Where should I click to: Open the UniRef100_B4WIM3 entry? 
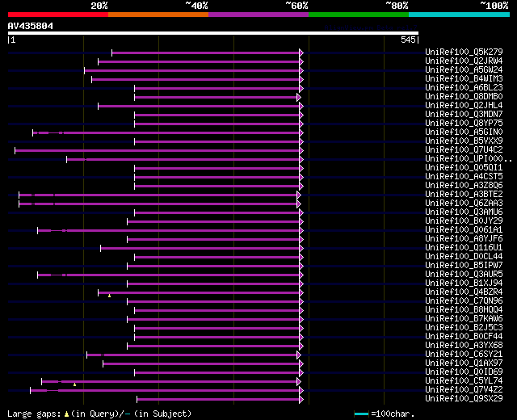click(x=464, y=79)
